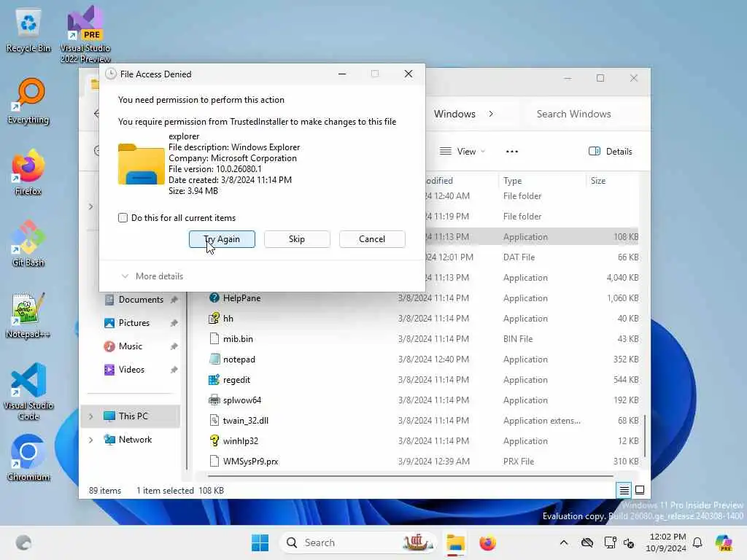Viewport: 747px width, 560px height.
Task: Select the regedit application icon
Action: tap(214, 379)
